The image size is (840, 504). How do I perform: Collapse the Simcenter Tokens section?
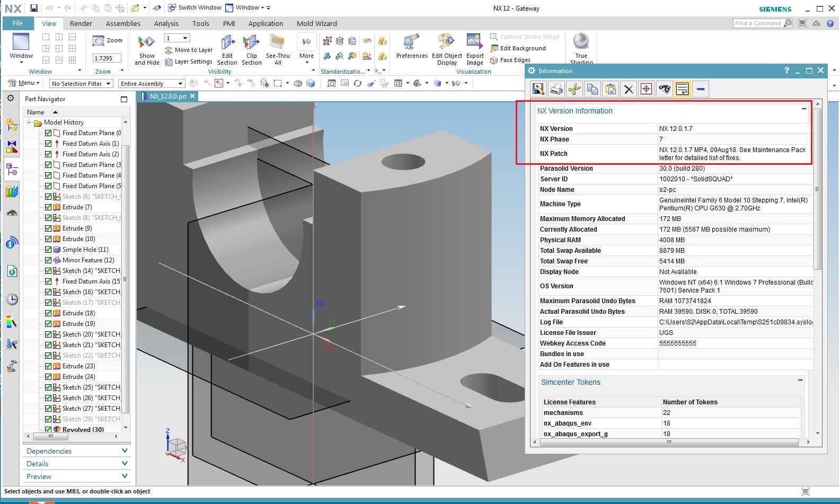[x=800, y=380]
